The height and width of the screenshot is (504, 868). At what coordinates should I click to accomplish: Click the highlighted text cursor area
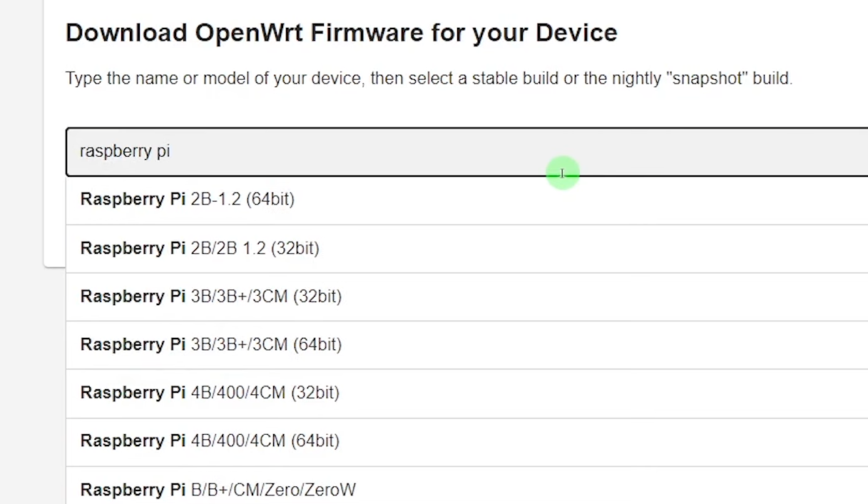[562, 173]
